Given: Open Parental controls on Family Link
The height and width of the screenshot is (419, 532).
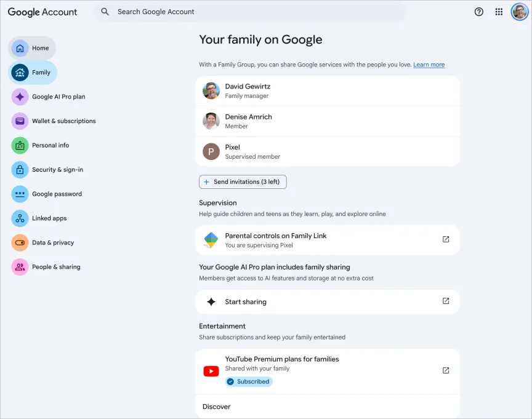Looking at the screenshot, I should (328, 240).
